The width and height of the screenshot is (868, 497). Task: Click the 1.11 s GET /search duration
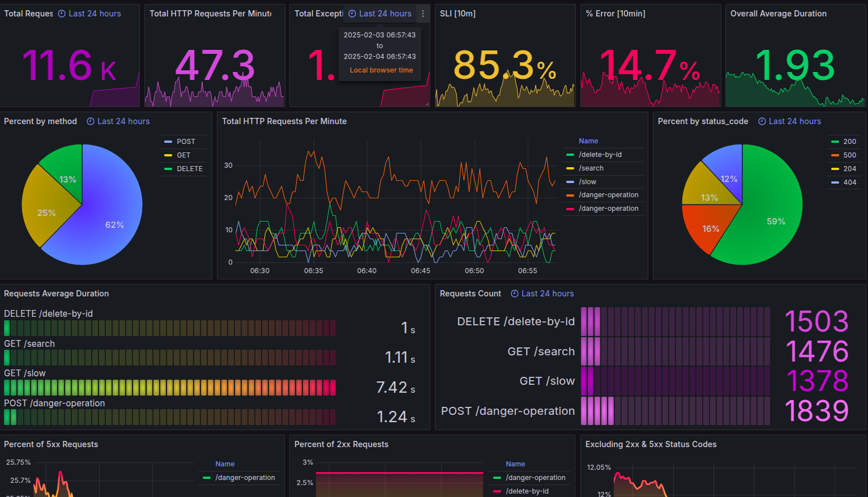400,358
